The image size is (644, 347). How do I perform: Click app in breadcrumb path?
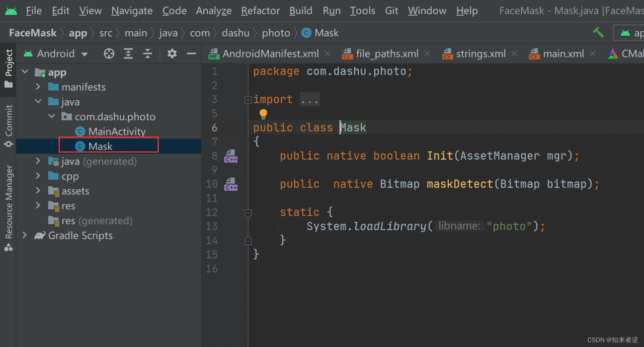78,33
